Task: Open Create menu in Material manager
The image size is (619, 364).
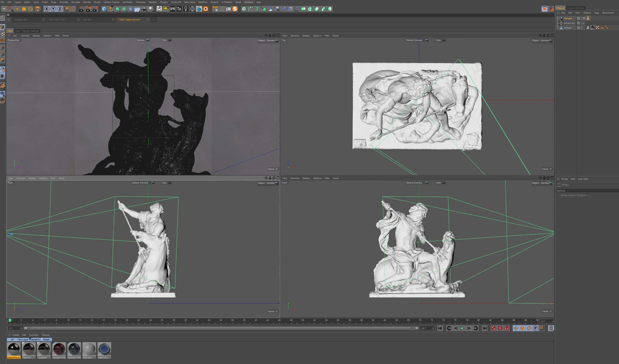Action: tap(15, 335)
